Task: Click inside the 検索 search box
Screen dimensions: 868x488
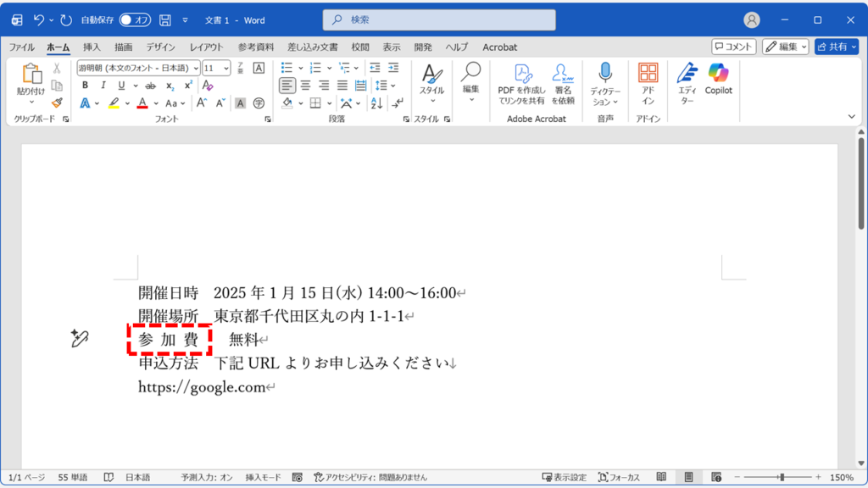Action: 438,17
